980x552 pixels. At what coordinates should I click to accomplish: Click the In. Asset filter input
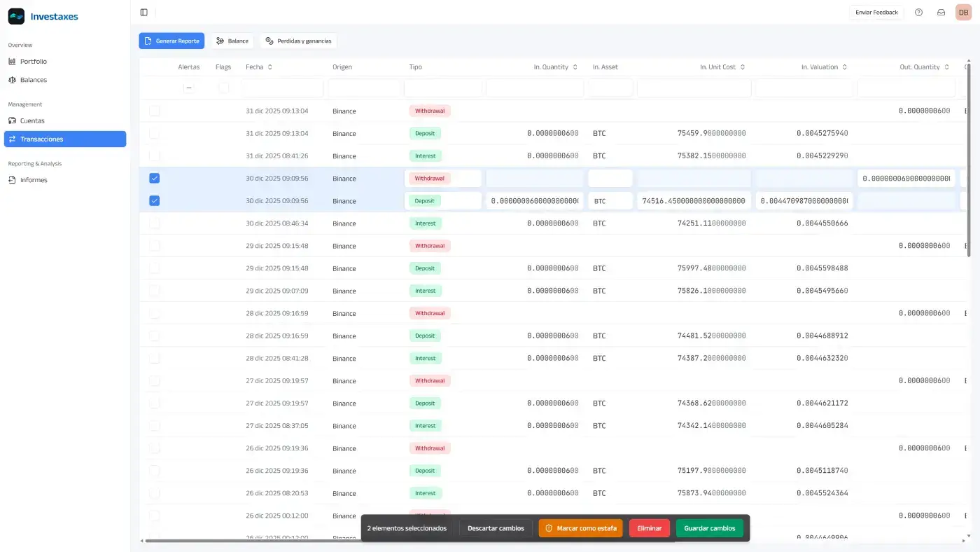click(610, 88)
